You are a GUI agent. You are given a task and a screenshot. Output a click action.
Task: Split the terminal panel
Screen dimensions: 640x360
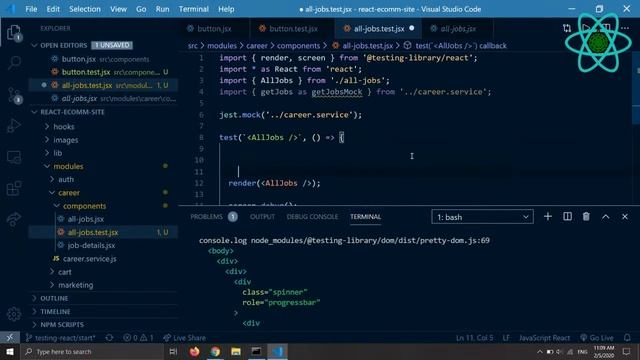pos(567,216)
